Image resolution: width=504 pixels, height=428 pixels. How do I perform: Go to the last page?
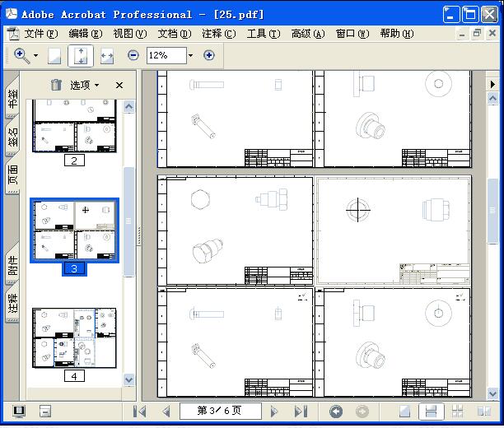pos(301,411)
